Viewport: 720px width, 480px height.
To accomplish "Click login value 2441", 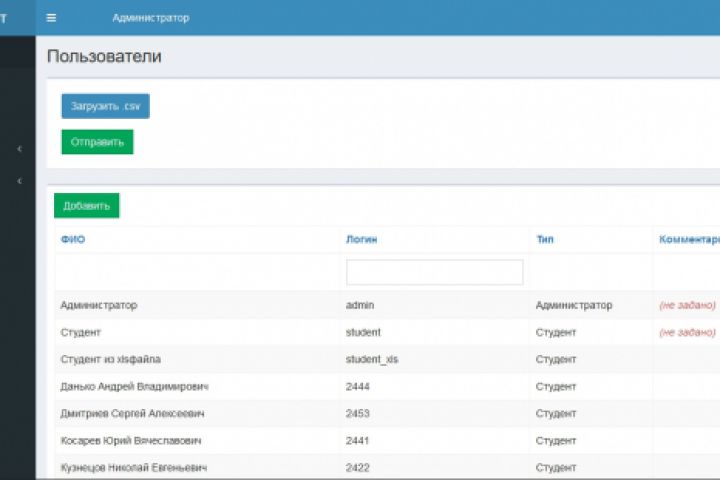I will (357, 441).
